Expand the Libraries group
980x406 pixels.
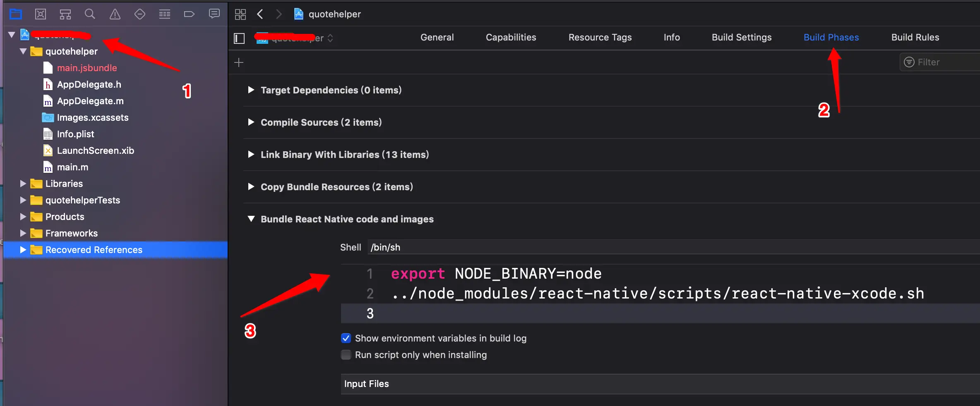[23, 184]
